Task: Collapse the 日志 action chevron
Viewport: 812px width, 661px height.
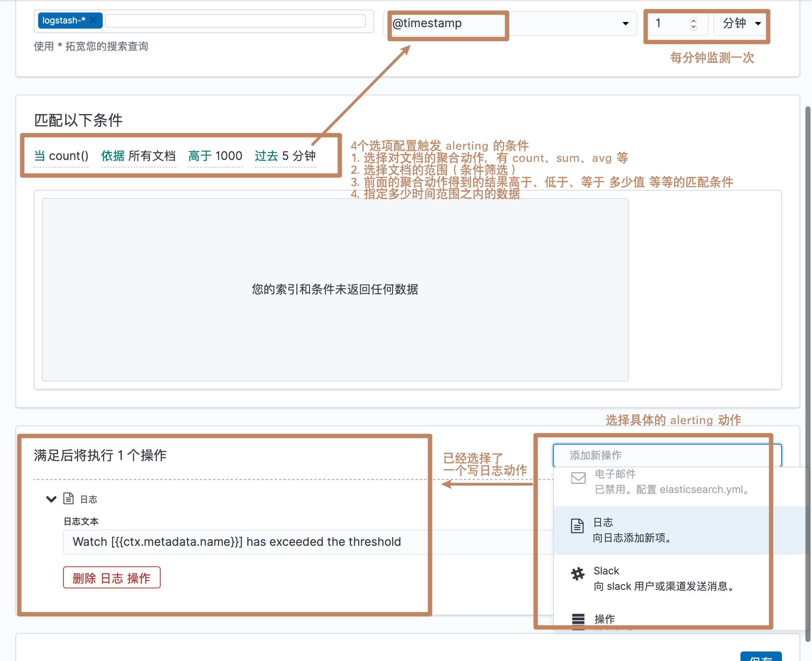Action: click(51, 499)
